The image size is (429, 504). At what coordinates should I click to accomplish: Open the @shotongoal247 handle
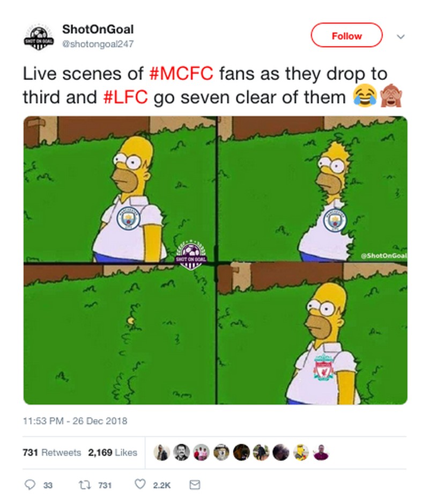tap(98, 43)
